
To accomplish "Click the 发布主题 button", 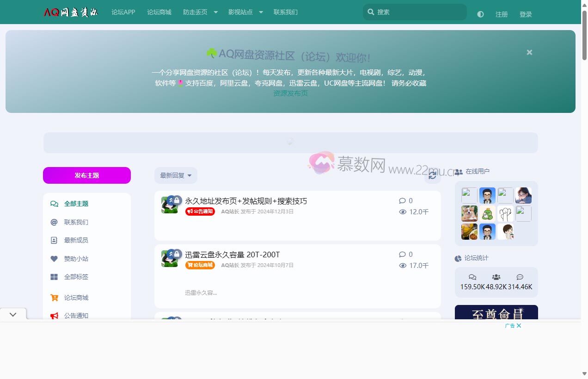I will click(86, 175).
